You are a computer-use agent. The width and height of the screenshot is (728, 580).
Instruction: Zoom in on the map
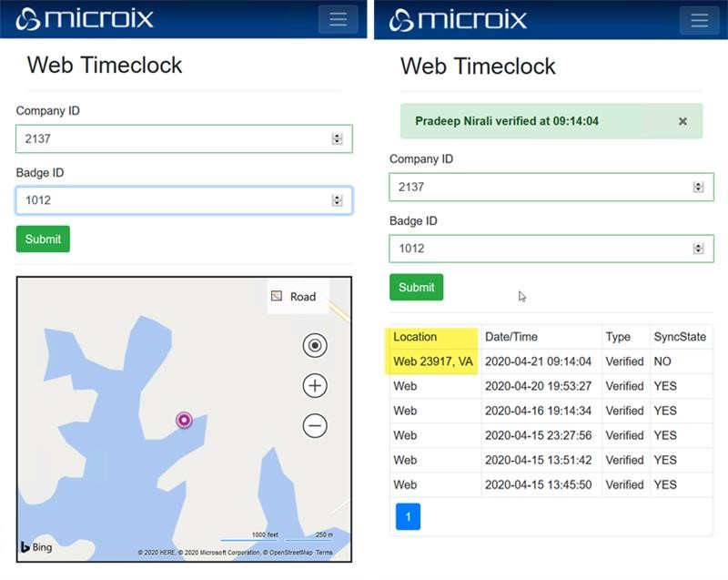[315, 386]
